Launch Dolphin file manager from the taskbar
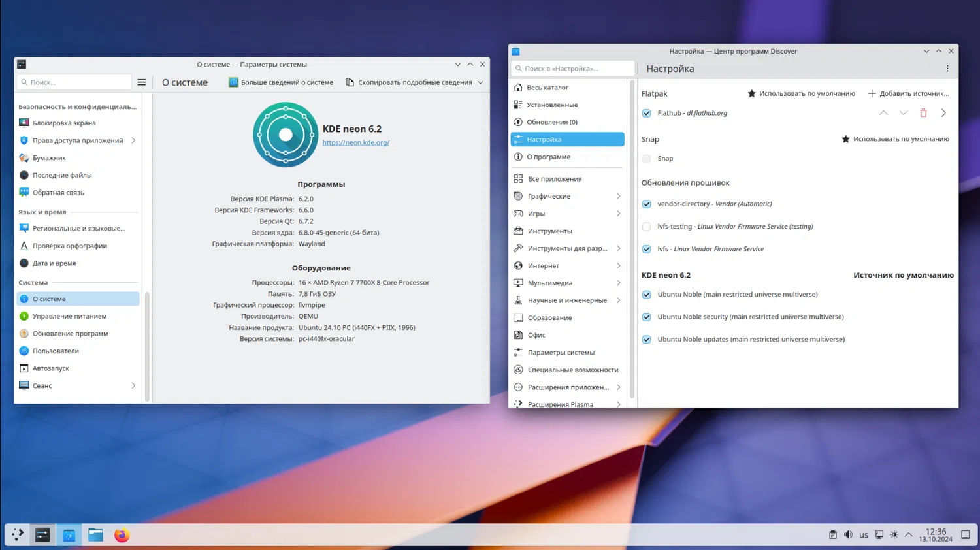This screenshot has height=550, width=980. click(x=95, y=535)
